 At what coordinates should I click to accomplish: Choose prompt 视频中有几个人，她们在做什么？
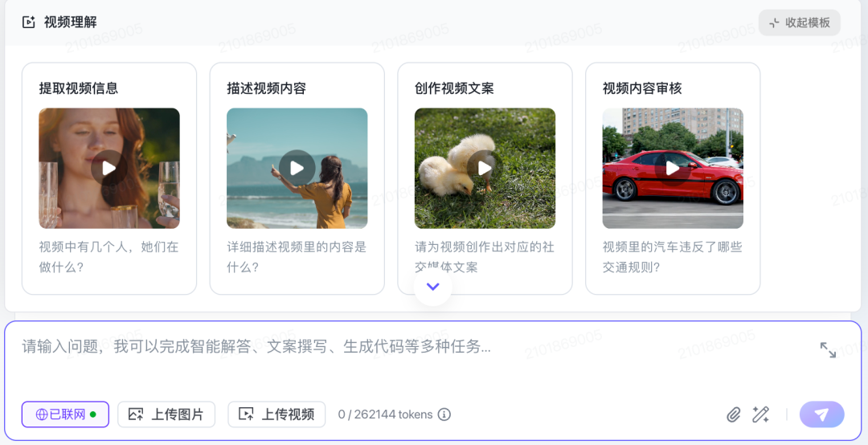coord(109,257)
